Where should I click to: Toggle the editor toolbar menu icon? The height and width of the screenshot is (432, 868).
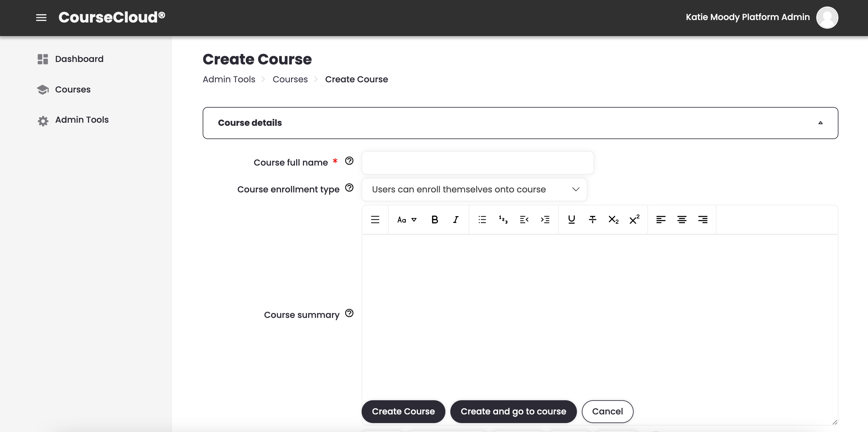tap(375, 220)
